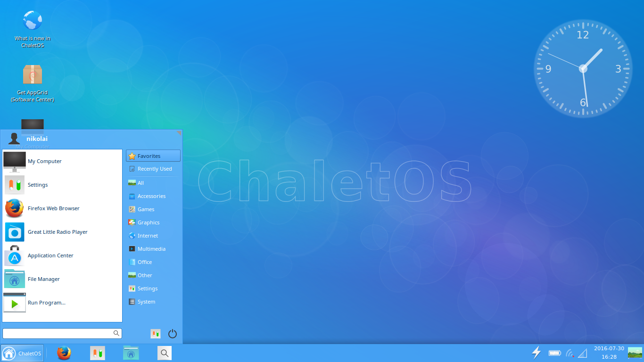644x362 pixels.
Task: Click the Settings toggle icon in taskbar
Action: pos(98,353)
